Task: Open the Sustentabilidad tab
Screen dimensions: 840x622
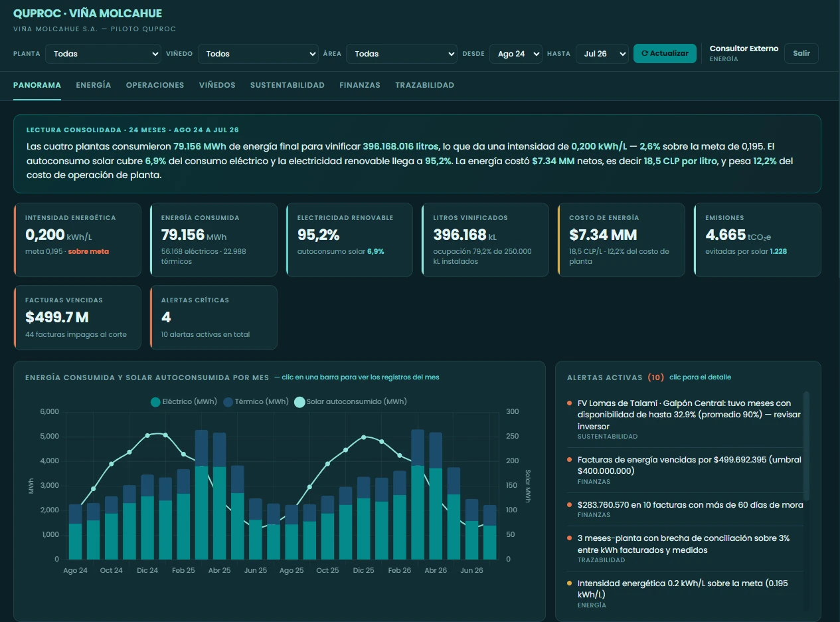Action: click(288, 85)
